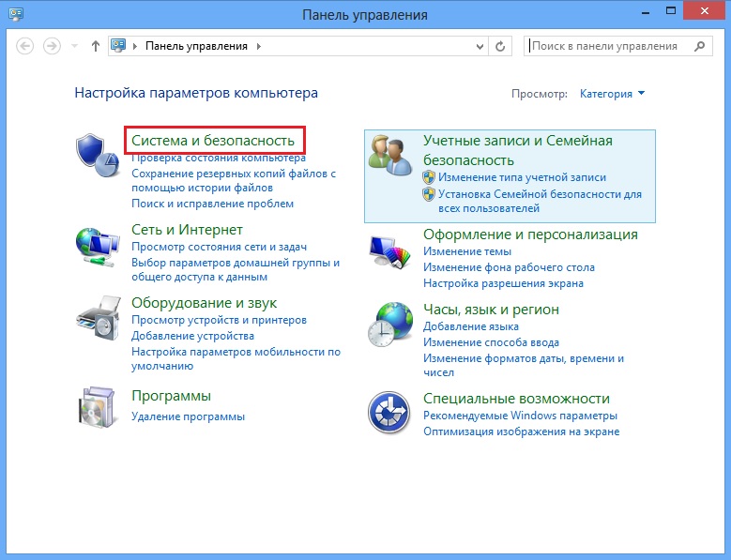The width and height of the screenshot is (731, 560).
Task: Expand the arrow after Панель управления breadcrumb
Action: click(x=259, y=46)
